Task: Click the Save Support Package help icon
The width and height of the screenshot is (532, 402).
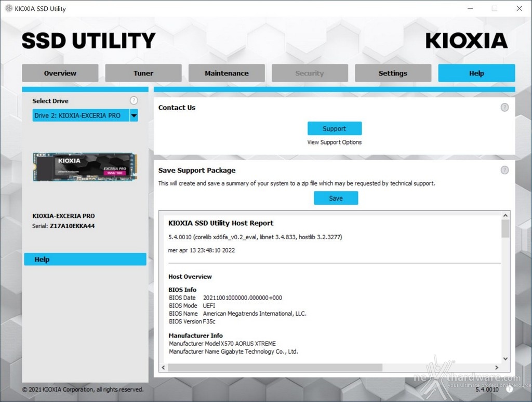Action: click(504, 170)
